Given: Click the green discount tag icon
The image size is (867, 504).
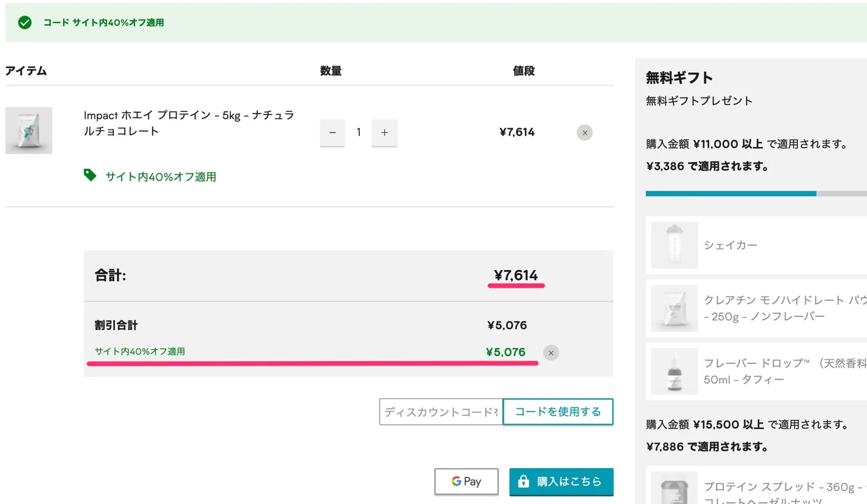Looking at the screenshot, I should (x=90, y=175).
